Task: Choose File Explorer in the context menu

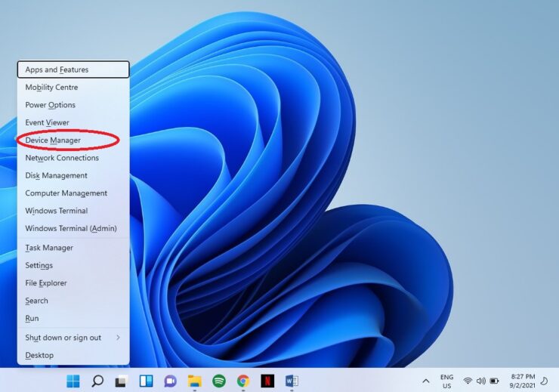Action: (x=73, y=283)
